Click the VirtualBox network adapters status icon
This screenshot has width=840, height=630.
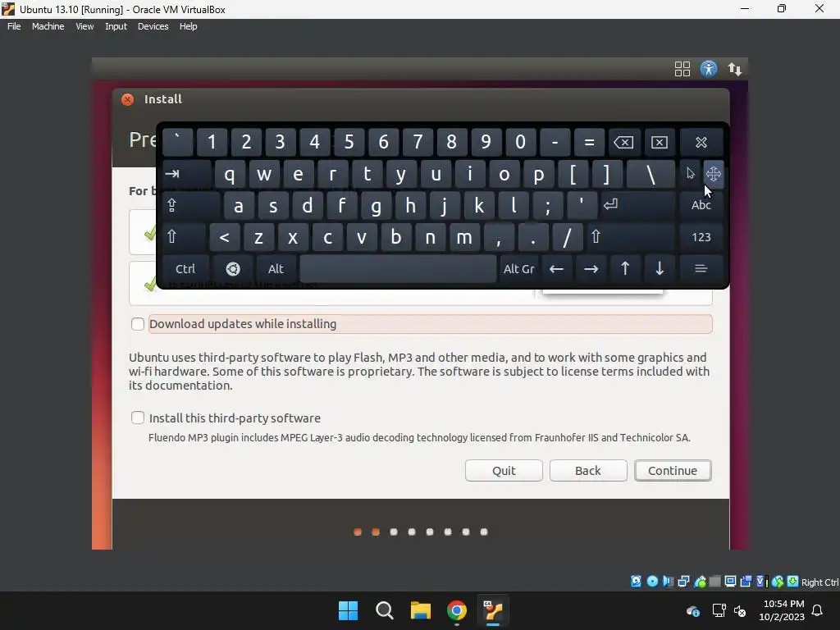point(683,582)
